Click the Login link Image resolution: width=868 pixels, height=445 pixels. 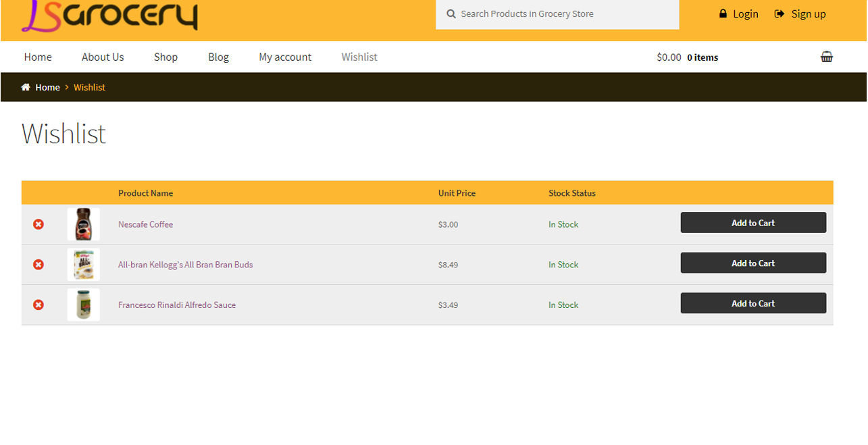click(x=746, y=14)
